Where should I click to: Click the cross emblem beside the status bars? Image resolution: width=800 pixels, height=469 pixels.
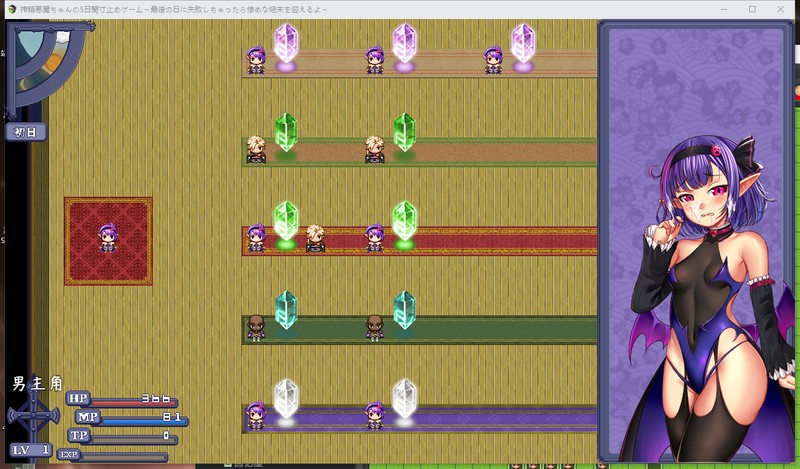click(33, 414)
